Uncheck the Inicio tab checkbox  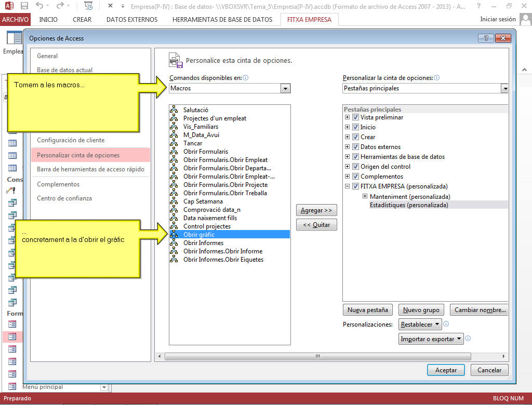[x=355, y=127]
